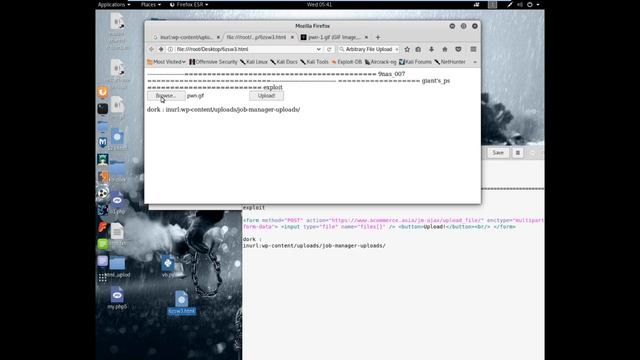
Task: Go to the Firefox home page
Action: [x=444, y=49]
